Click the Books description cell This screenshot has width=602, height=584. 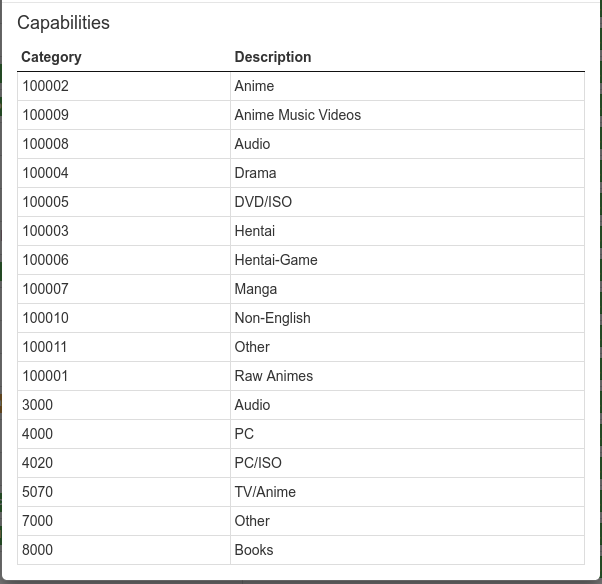[x=253, y=550]
